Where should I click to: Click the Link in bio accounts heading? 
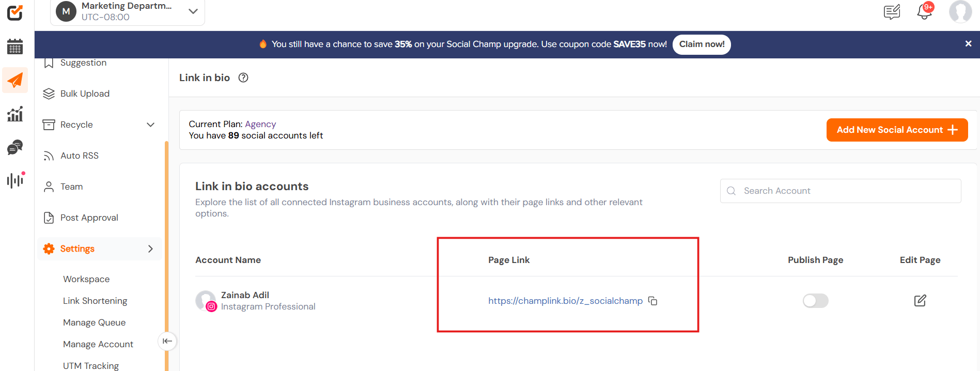(x=252, y=186)
